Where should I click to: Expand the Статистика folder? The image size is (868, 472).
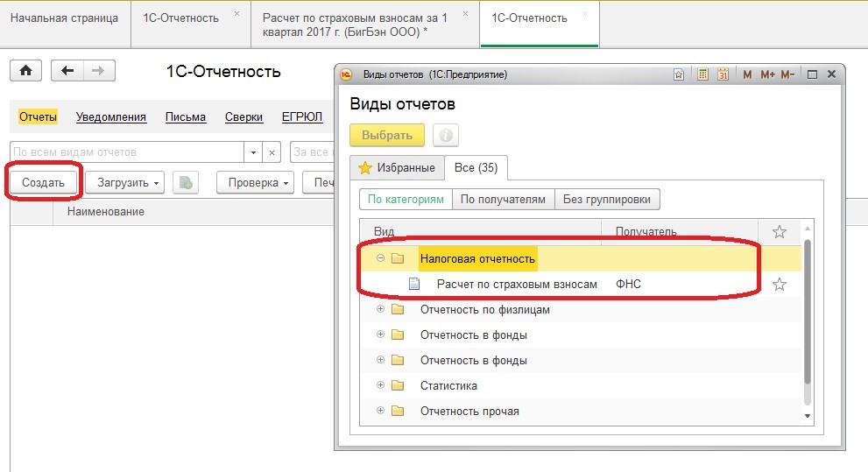[380, 385]
